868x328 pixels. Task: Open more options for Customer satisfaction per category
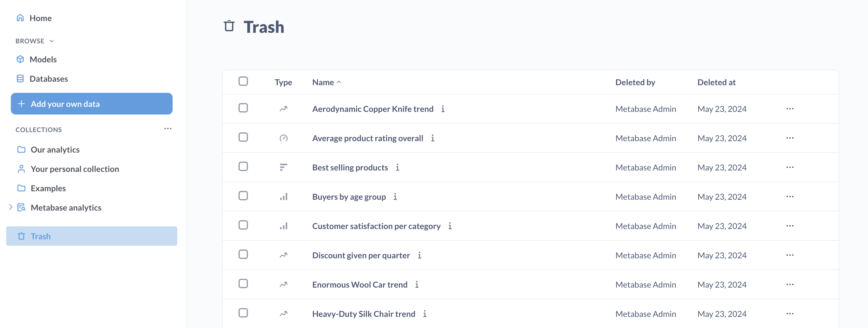click(x=790, y=226)
